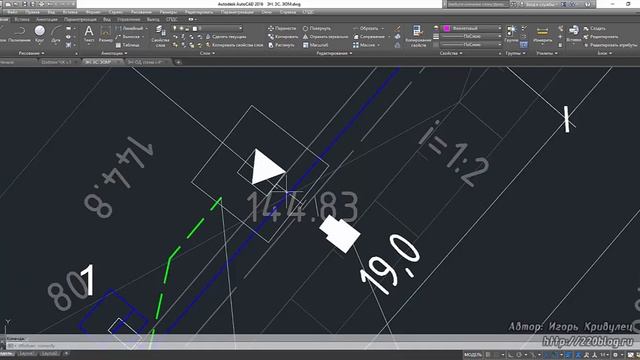This screenshot has height=360, width=640.
Task: Select the Circle (Круг) tool
Action: 40,34
